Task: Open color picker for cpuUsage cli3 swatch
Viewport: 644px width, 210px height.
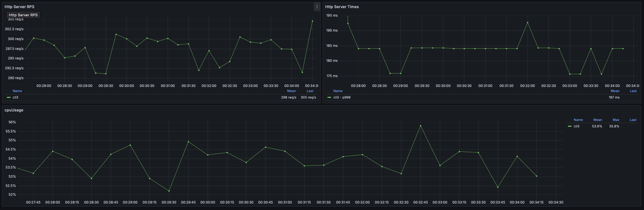Action: tap(570, 126)
